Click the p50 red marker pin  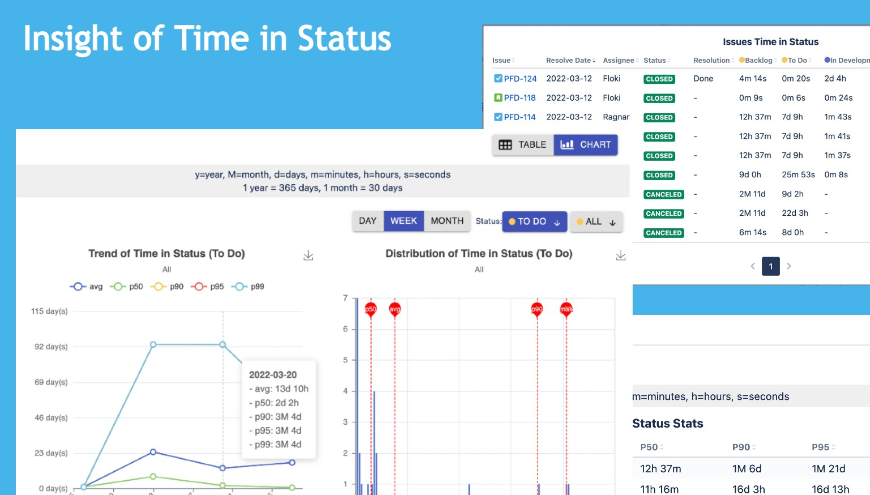pos(371,309)
